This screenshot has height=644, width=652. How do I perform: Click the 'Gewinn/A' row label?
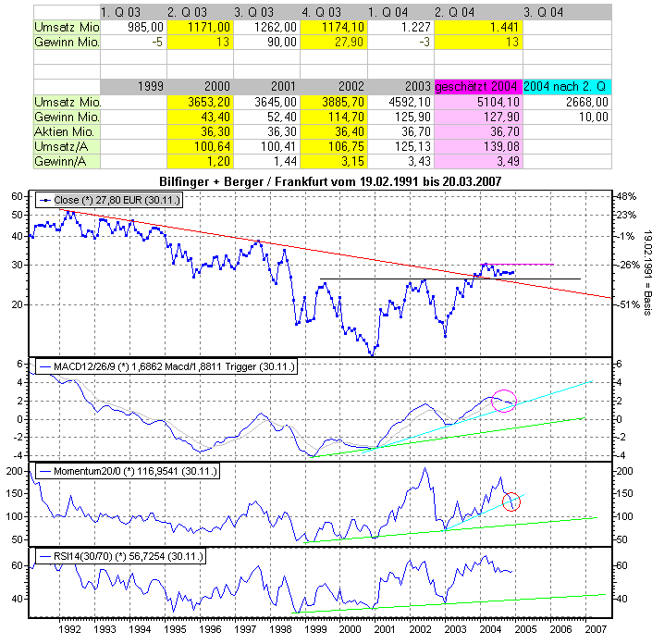click(x=67, y=161)
